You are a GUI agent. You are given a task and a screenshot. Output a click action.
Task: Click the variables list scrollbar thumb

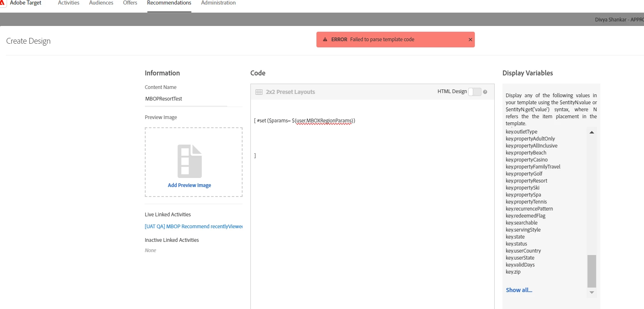point(592,271)
